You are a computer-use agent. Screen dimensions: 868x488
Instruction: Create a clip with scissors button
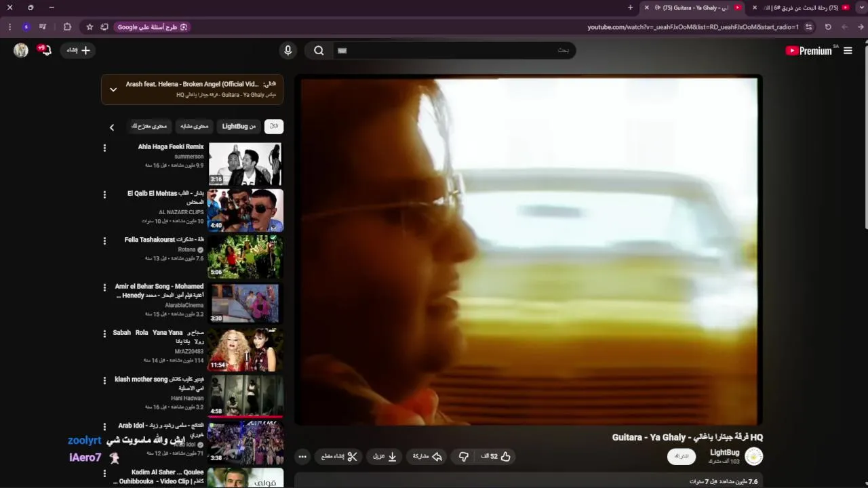click(339, 457)
